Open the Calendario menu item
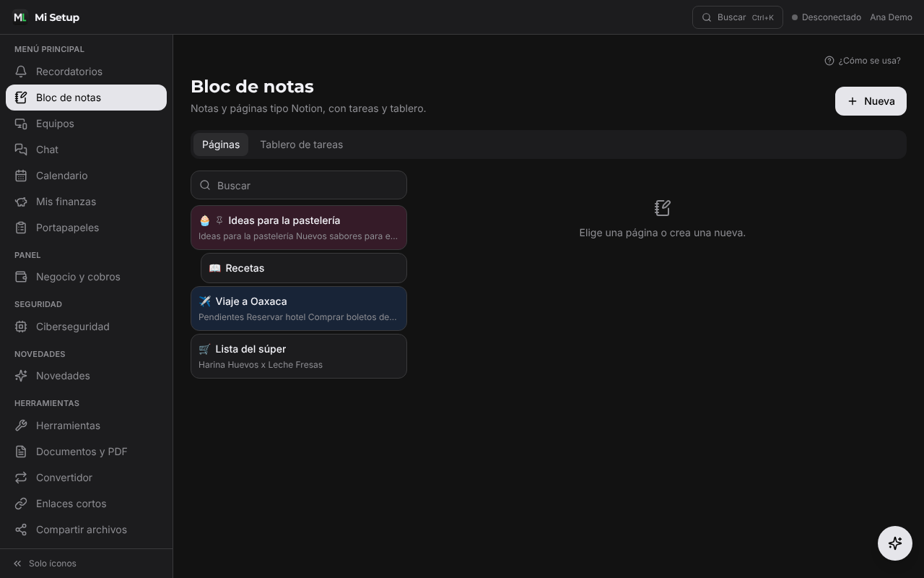 (x=86, y=176)
